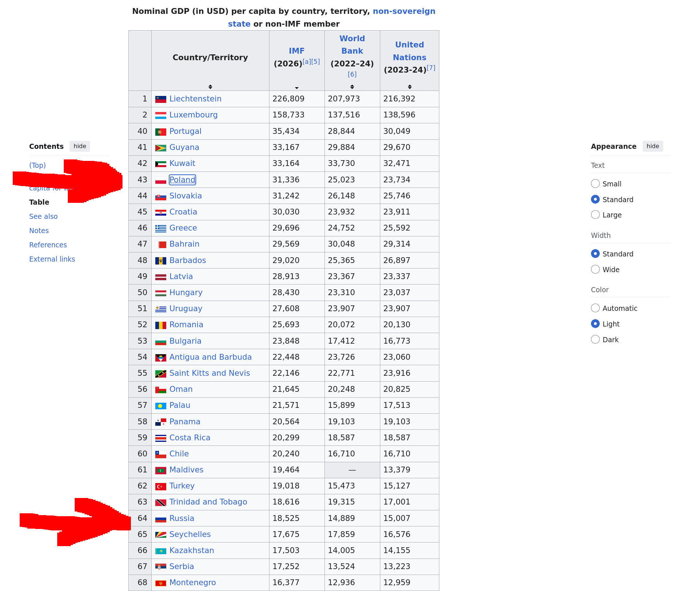
Task: Click the Greece flag icon
Action: coord(160,228)
